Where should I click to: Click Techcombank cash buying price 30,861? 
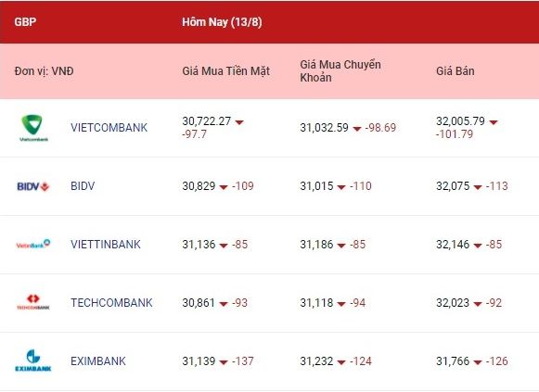(199, 303)
